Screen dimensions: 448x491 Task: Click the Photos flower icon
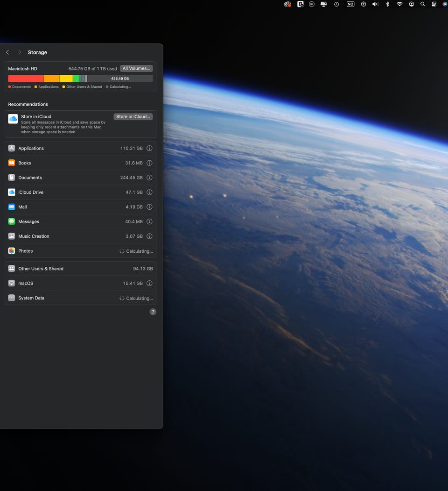point(12,251)
